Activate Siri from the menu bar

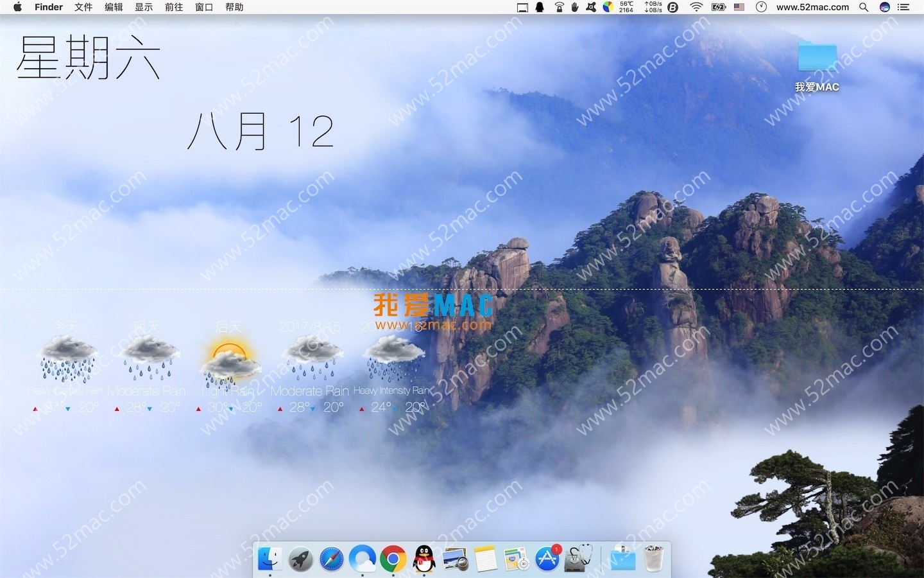point(884,7)
